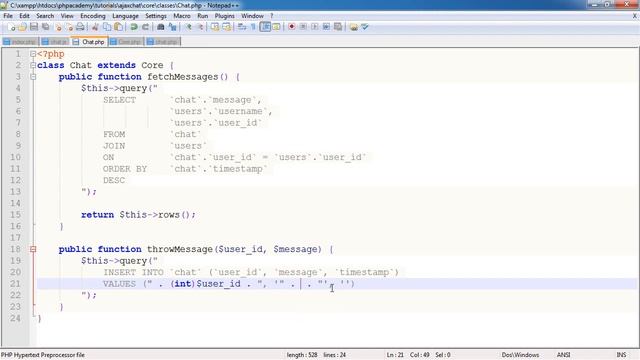The width and height of the screenshot is (640, 360).
Task: Collapse the class Chat fold marker
Action: pyautogui.click(x=33, y=65)
